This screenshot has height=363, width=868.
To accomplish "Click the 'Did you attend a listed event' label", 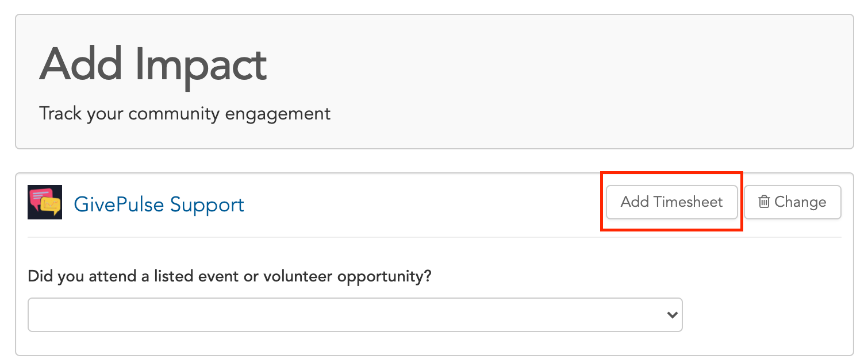I will click(230, 276).
